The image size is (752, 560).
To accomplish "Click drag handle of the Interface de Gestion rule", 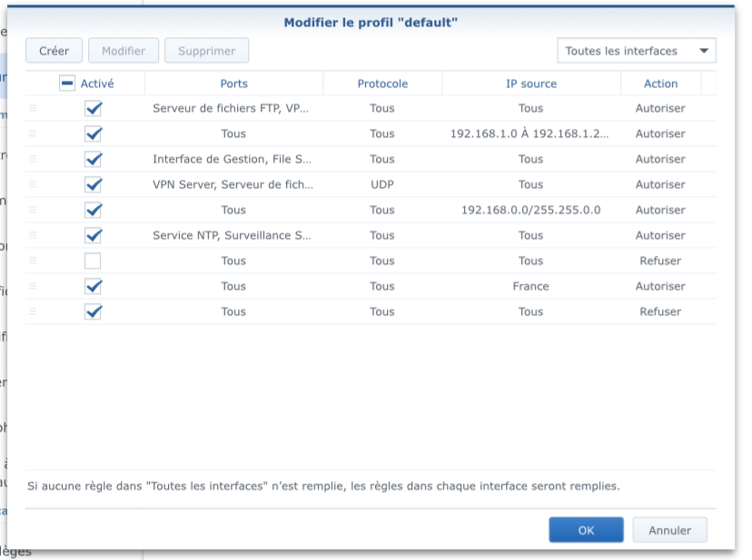I will [x=33, y=159].
